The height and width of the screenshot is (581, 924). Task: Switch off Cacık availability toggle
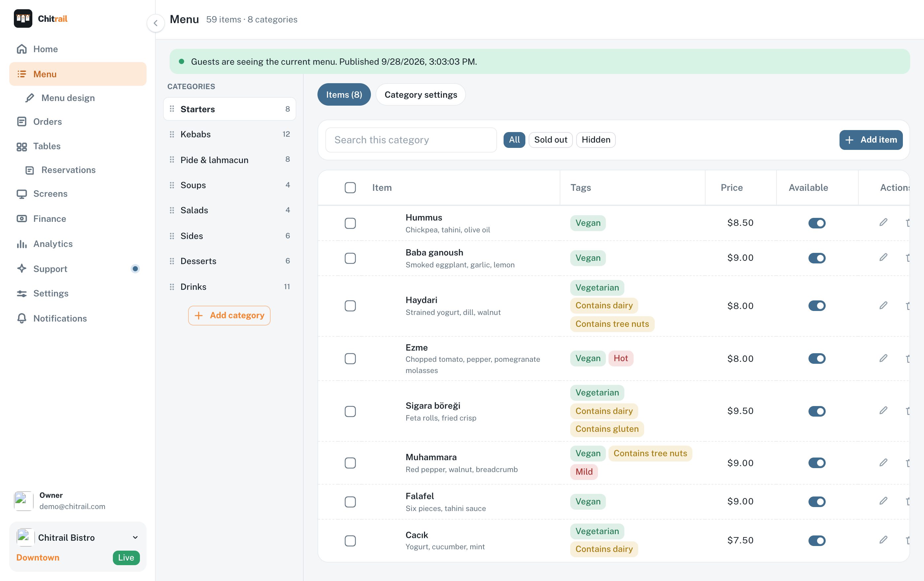point(816,541)
